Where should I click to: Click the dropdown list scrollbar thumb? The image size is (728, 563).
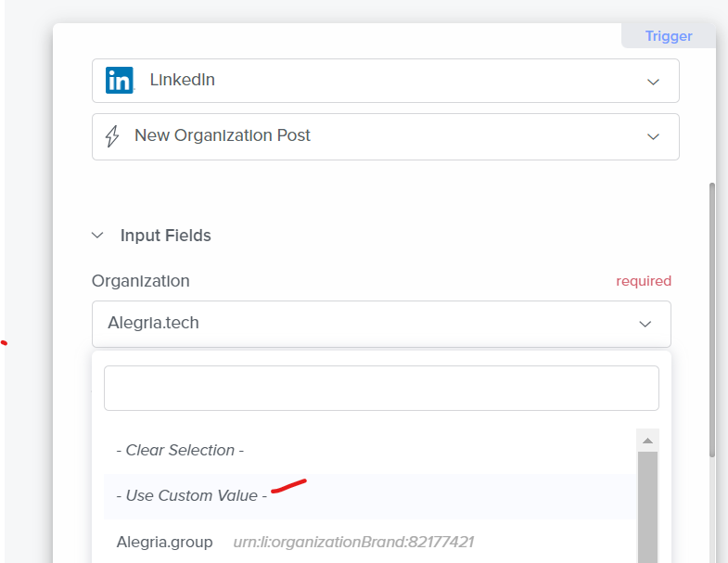647,507
